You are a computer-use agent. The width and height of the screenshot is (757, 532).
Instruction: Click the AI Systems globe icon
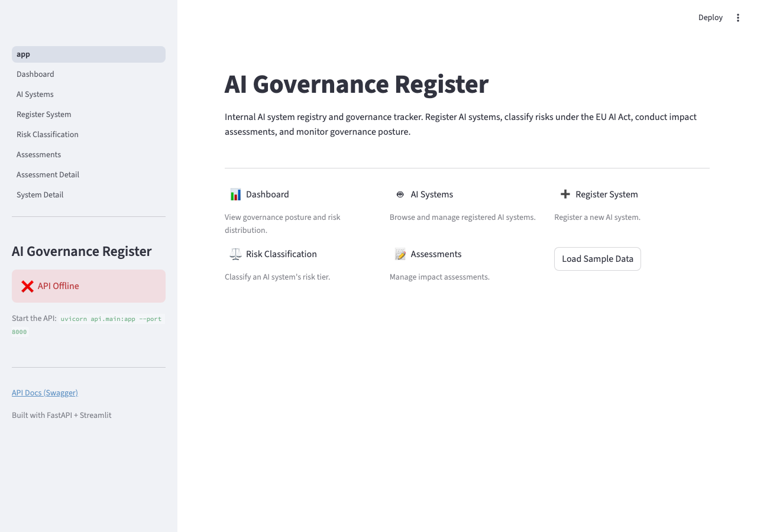point(400,194)
